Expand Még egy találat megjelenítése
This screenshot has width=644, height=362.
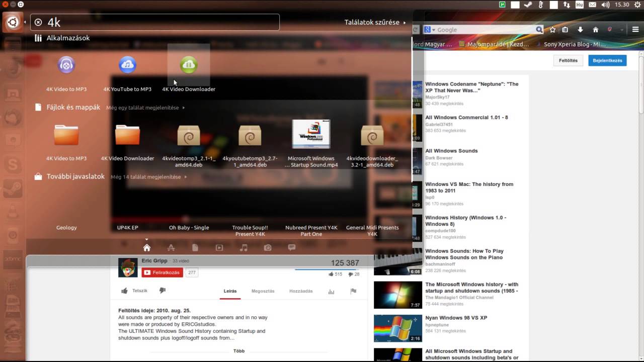(x=145, y=108)
